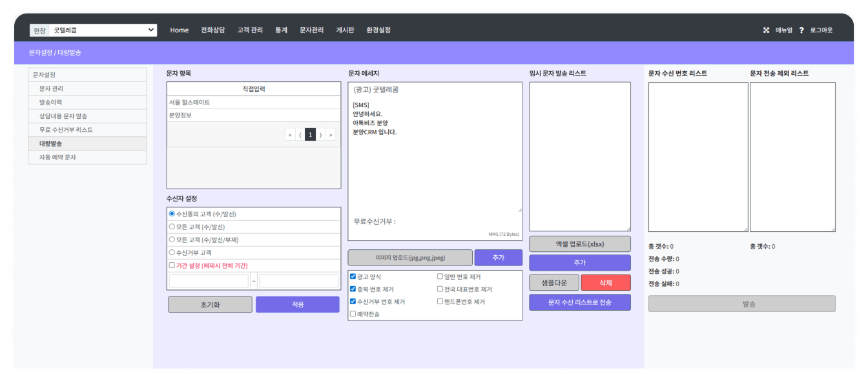Open the 굿텔레콤 site selector dropdown

[103, 30]
